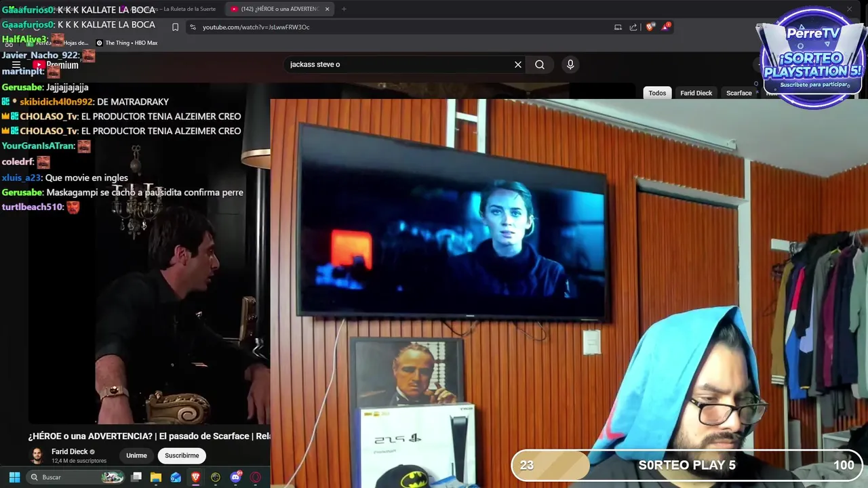Click the taskbar Buscar search box

point(76,477)
